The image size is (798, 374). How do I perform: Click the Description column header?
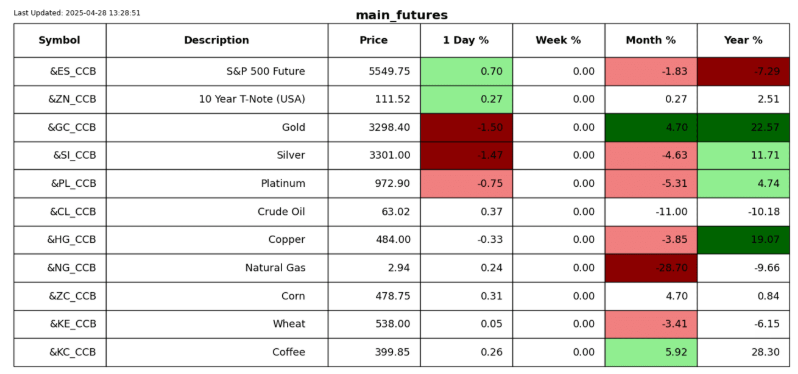coord(217,40)
